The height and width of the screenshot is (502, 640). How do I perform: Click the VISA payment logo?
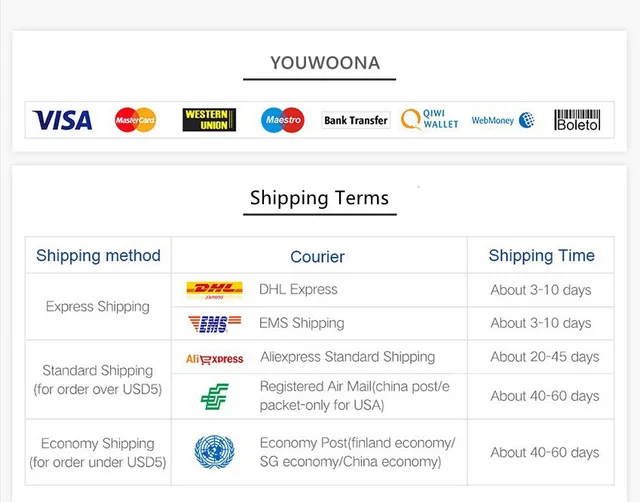coord(62,121)
